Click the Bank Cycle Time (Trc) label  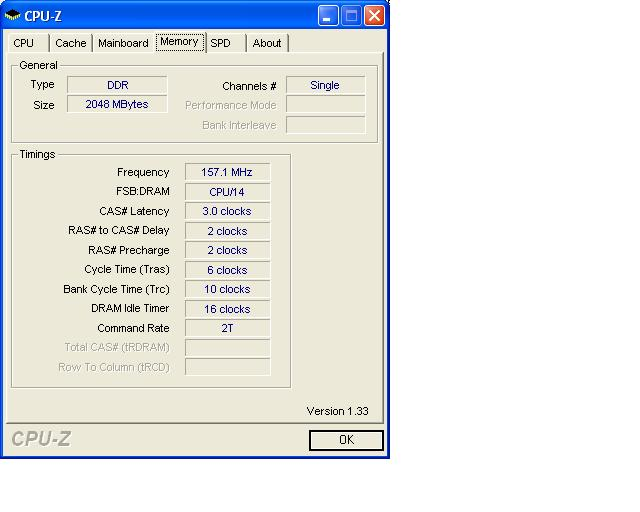point(116,289)
